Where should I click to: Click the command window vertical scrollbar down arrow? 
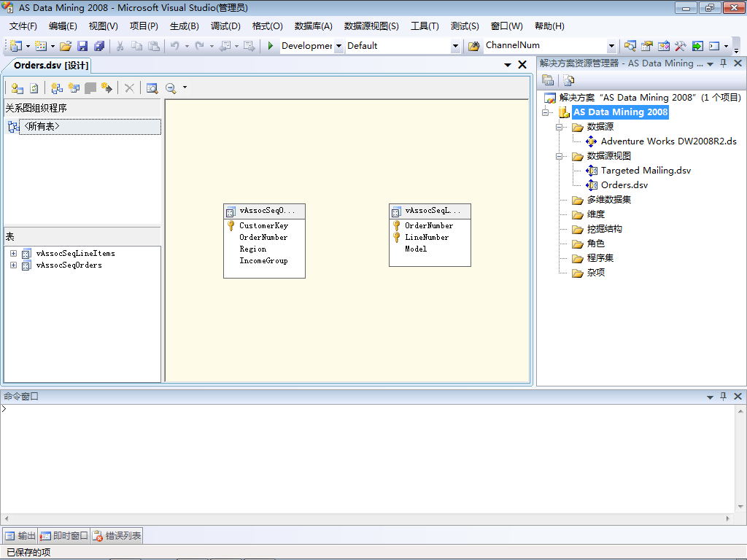coord(740,507)
